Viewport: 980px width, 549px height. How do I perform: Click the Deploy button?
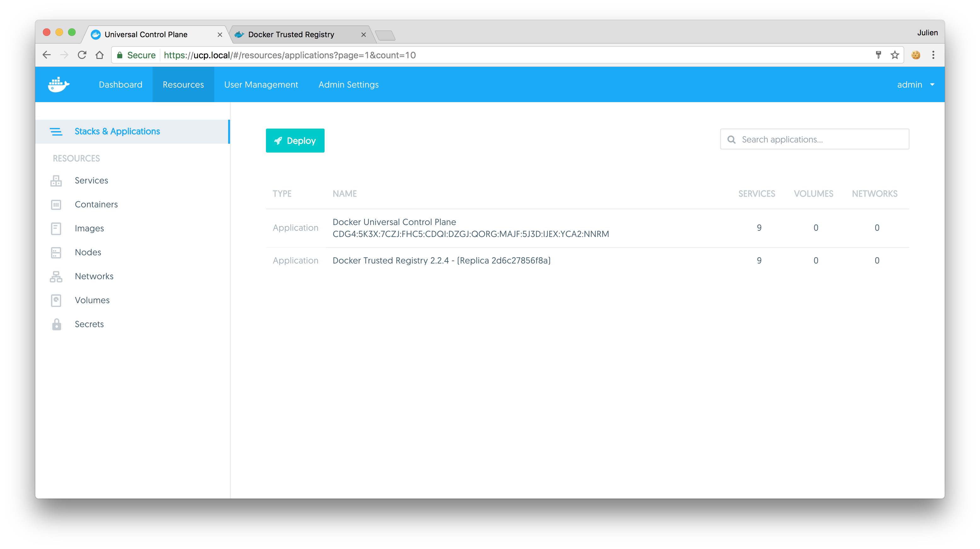click(295, 140)
